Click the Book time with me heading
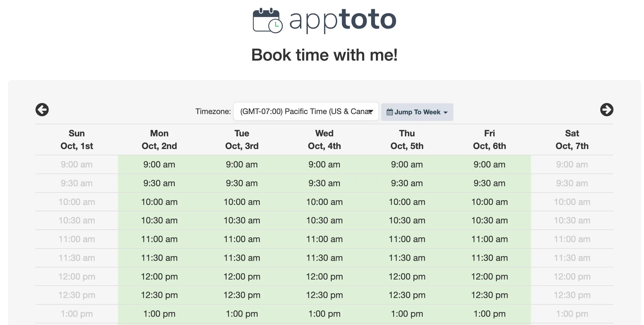Screen dimensions: 644x325 tap(325, 55)
